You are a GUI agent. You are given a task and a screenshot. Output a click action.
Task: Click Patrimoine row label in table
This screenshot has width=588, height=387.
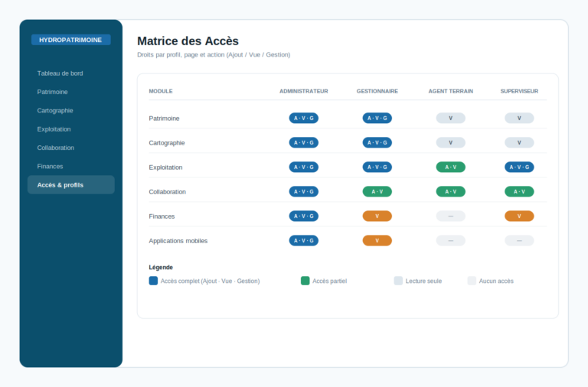point(164,119)
